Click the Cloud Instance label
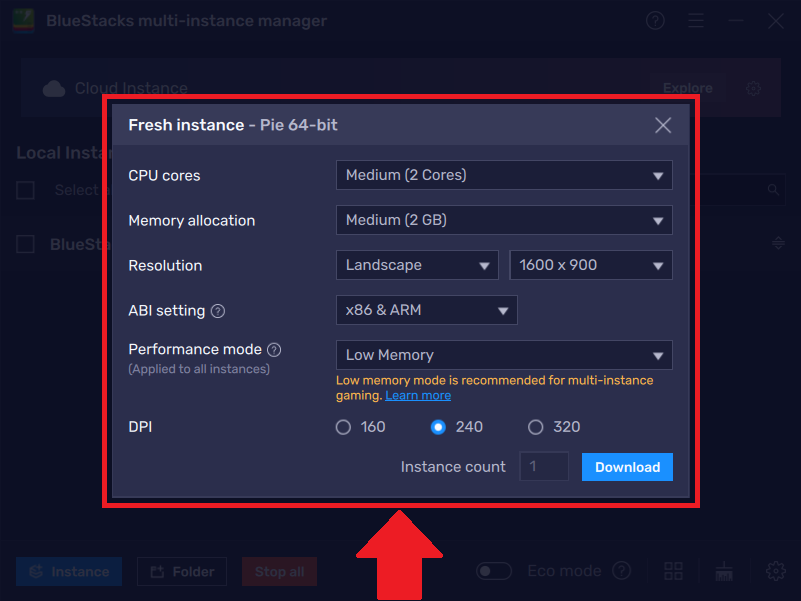 pos(131,88)
